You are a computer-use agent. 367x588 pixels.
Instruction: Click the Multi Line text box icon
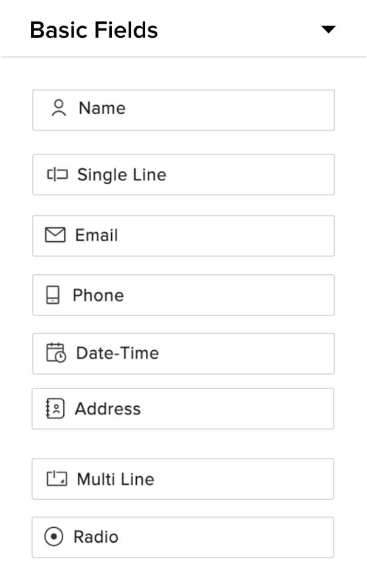click(x=57, y=479)
